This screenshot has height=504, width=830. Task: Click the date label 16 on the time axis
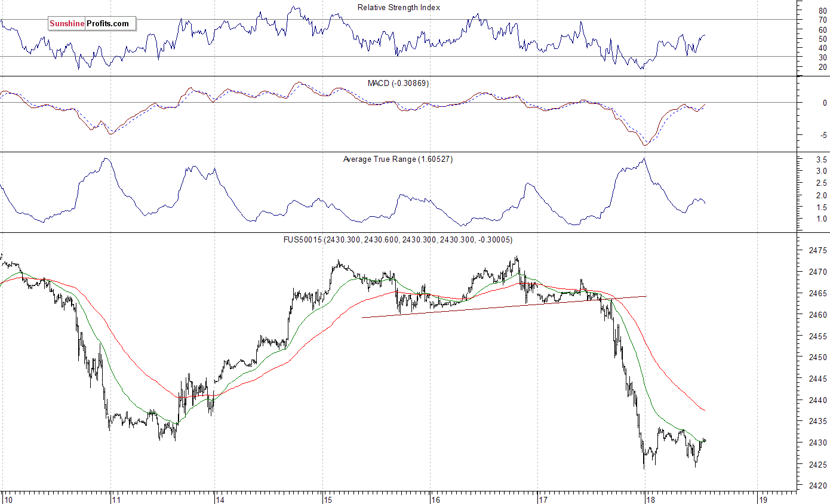435,499
